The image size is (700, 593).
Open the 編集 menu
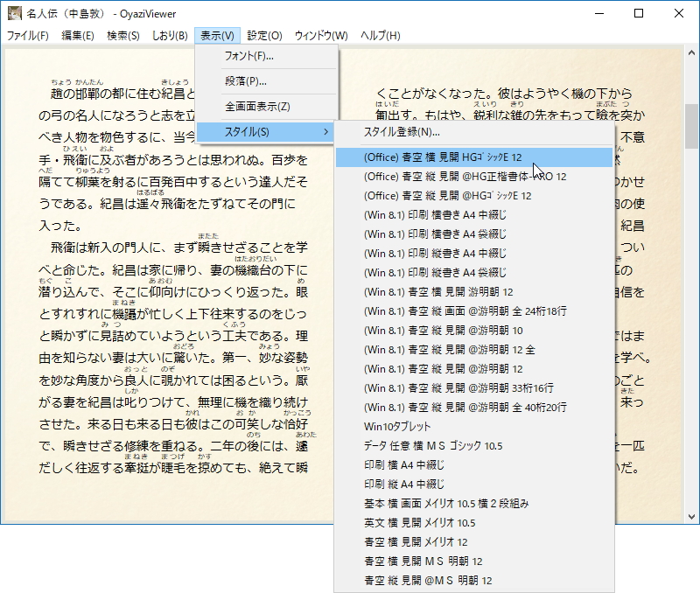coord(77,37)
